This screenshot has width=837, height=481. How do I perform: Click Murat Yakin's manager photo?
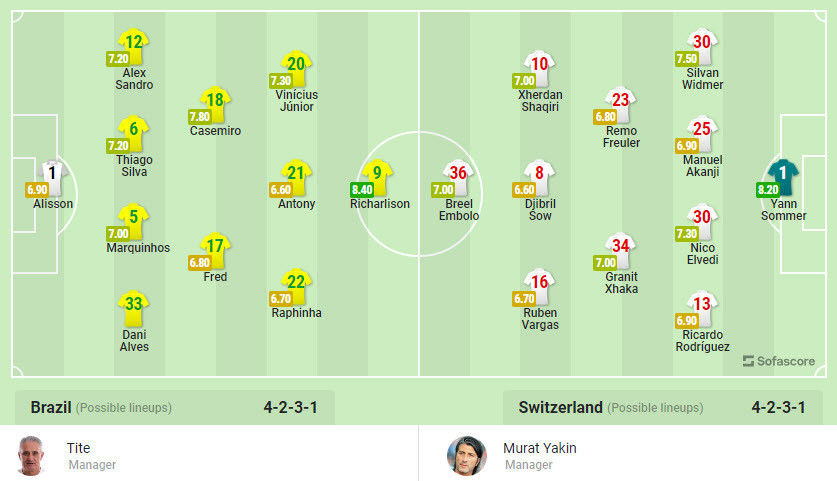465,455
